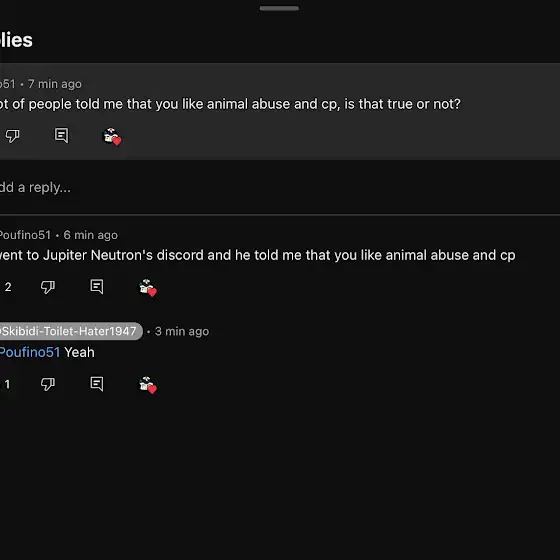560x560 pixels.
Task: Click the "6 min ago" timestamp
Action: coord(91,235)
